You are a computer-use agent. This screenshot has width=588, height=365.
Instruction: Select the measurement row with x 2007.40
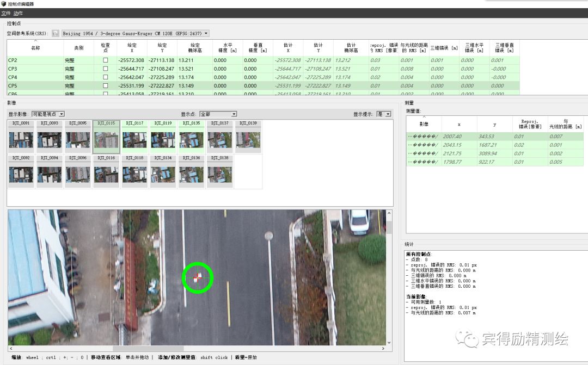click(494, 137)
